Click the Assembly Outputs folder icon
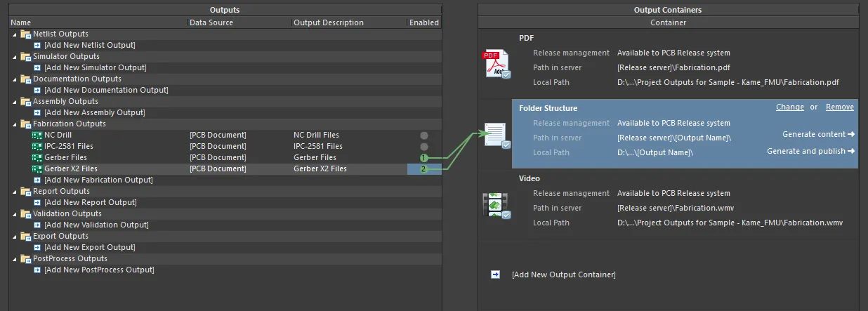 tap(27, 101)
